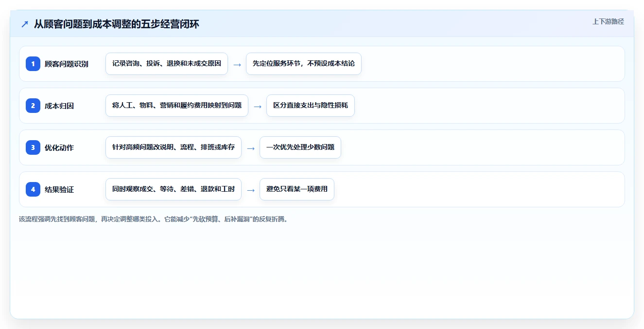Click the arrow in the 优化动作 row
The height and width of the screenshot is (329, 644).
coord(251,148)
